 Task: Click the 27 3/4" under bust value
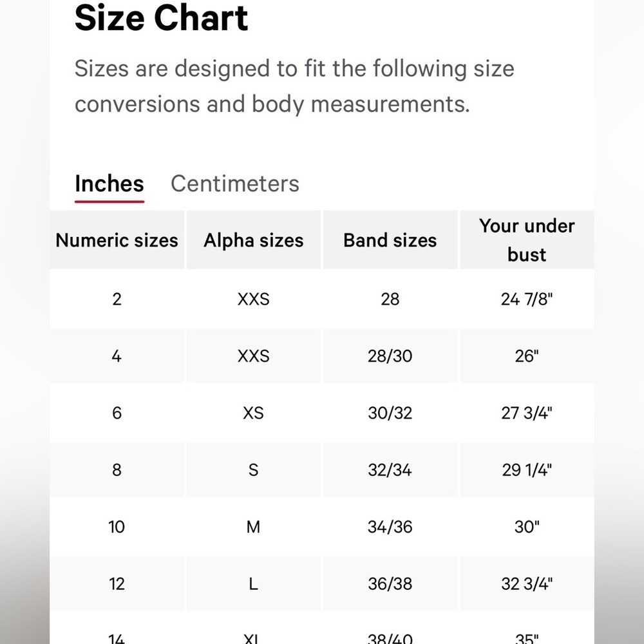point(526,413)
